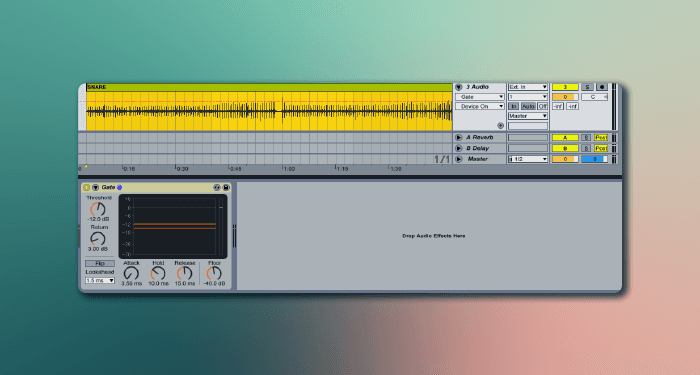
Task: Fold the Gate device with triangle icon
Action: click(x=95, y=188)
